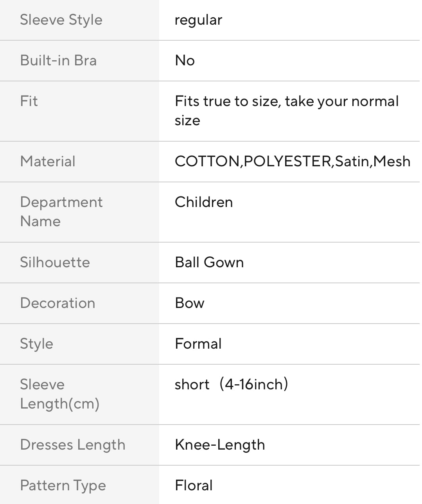Tap the Decoration label

coord(57,303)
